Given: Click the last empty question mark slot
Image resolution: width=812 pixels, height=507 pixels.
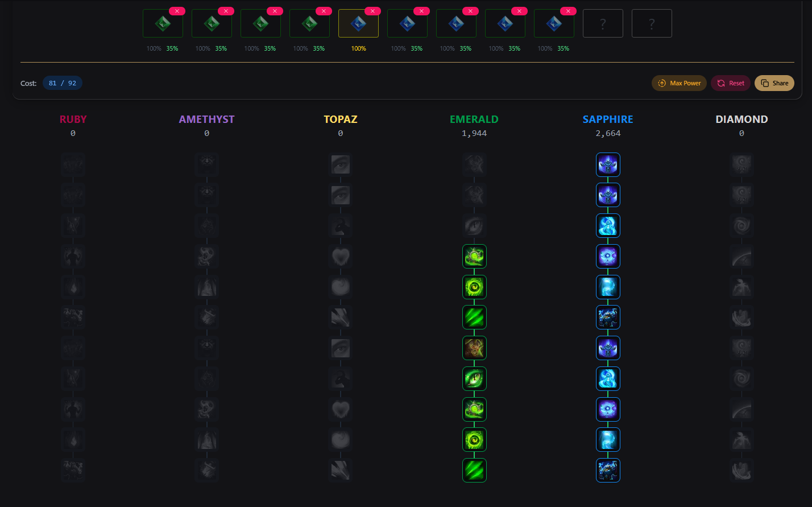Looking at the screenshot, I should tap(652, 24).
